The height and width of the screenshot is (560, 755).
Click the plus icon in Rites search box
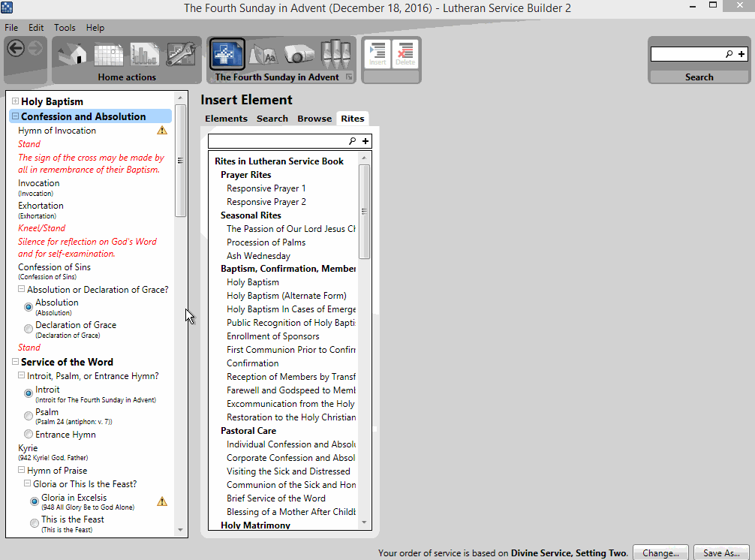365,141
